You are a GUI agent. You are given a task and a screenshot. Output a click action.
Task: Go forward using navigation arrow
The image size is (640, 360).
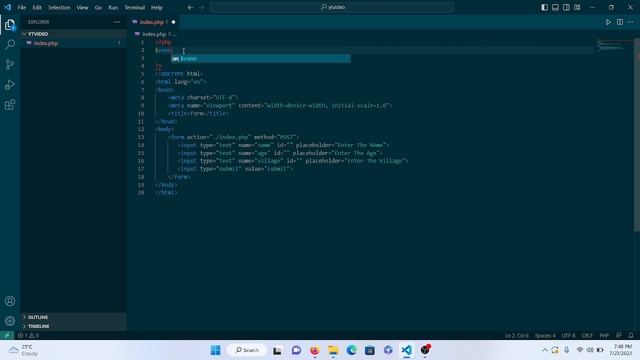click(202, 7)
